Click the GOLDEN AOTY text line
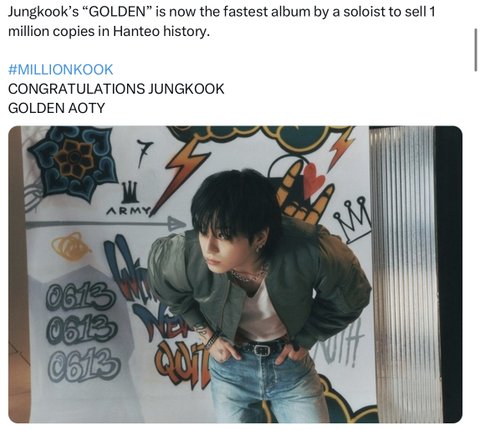Viewport: 480px width, 430px height. coord(56,108)
